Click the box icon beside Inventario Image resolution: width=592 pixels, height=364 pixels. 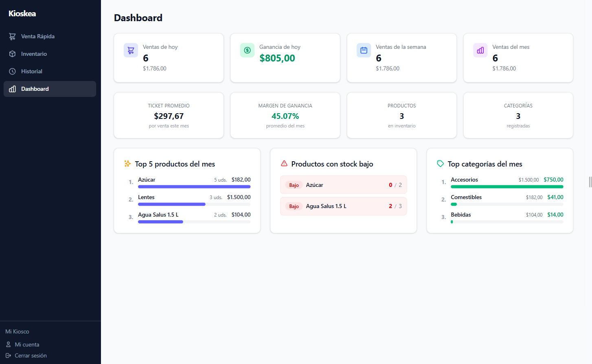tap(13, 54)
